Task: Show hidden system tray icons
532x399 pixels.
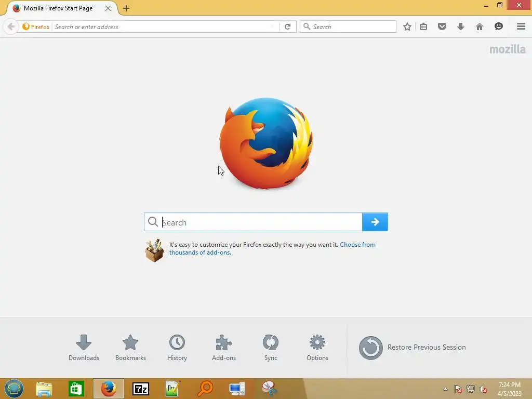Action: click(x=445, y=389)
